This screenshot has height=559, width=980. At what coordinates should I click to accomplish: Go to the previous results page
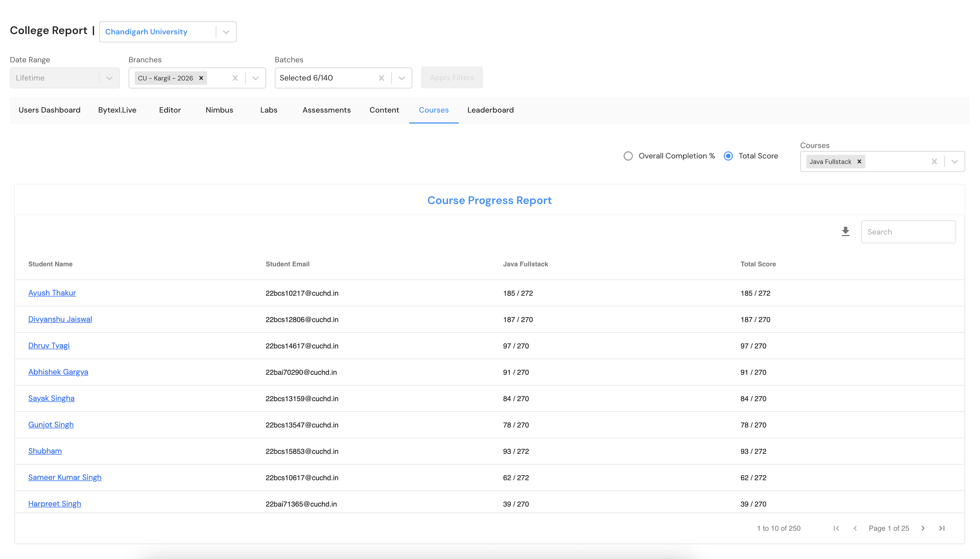855,528
